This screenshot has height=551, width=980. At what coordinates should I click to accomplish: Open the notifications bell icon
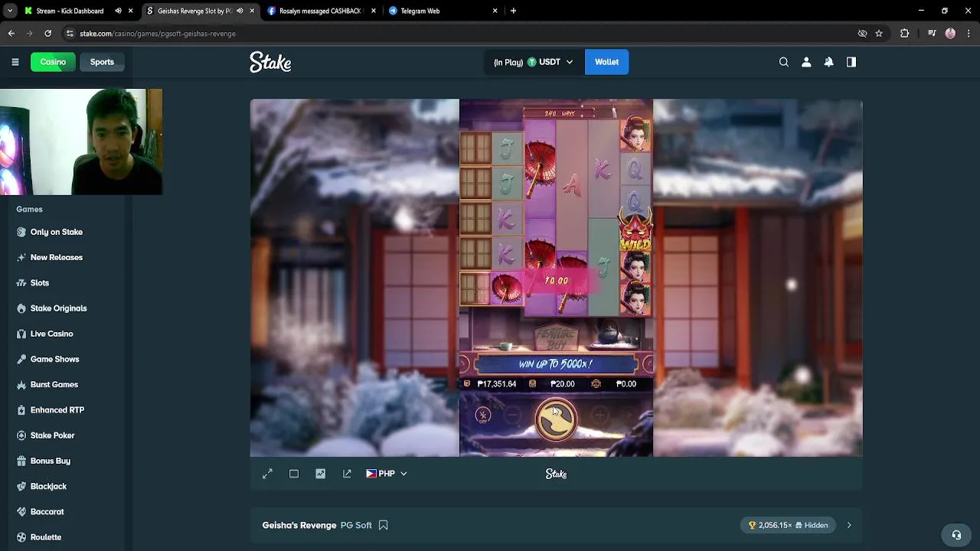(828, 62)
